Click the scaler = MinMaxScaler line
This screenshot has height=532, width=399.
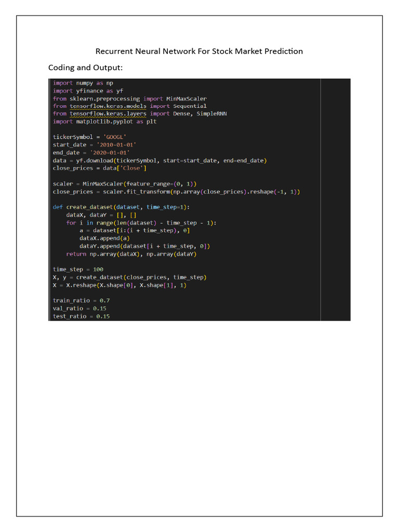pos(125,184)
